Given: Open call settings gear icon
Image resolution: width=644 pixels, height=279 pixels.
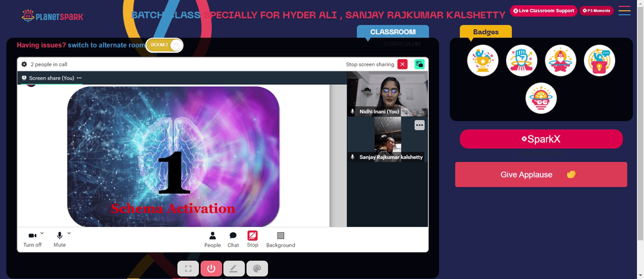Looking at the screenshot, I should 24,64.
